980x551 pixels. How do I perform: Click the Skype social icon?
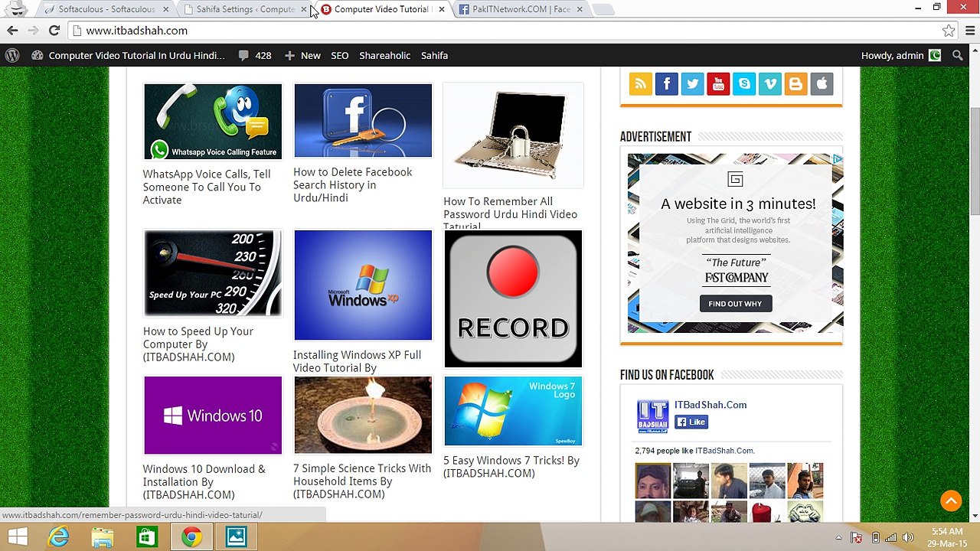point(744,84)
